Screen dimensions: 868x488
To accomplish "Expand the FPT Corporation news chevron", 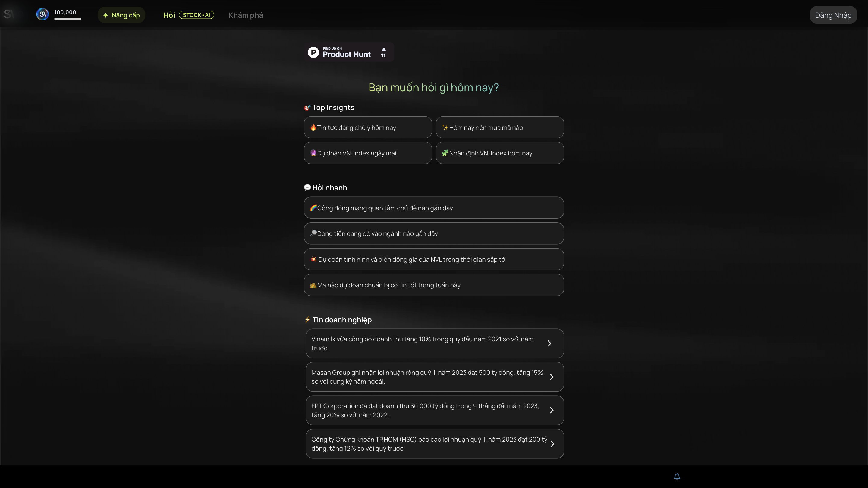I will [551, 410].
